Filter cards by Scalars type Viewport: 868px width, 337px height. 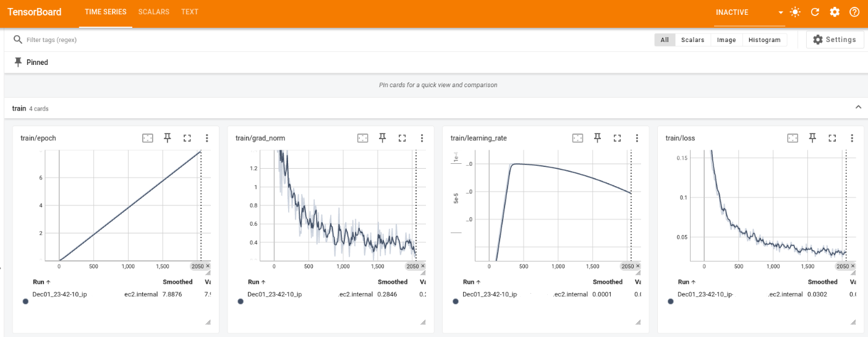pyautogui.click(x=692, y=40)
